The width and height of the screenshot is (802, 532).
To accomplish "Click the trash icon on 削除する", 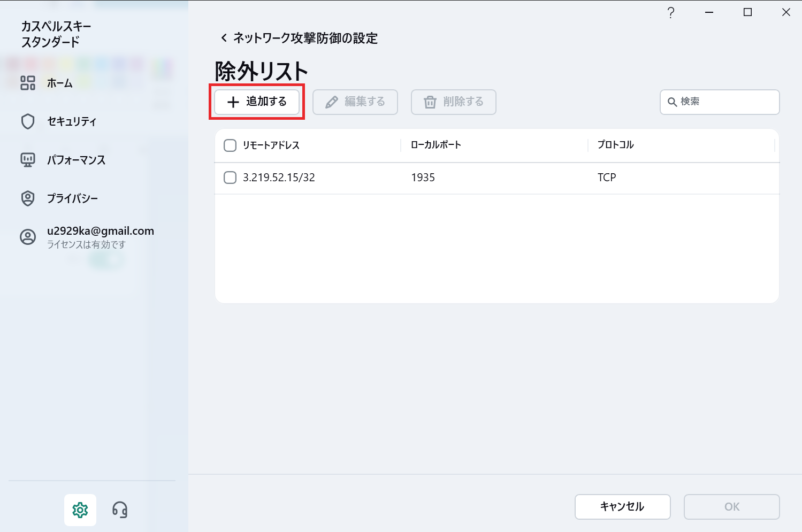I will [x=430, y=102].
